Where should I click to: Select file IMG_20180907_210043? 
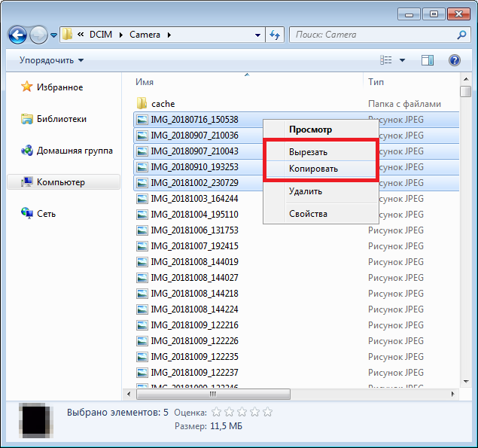(x=194, y=151)
